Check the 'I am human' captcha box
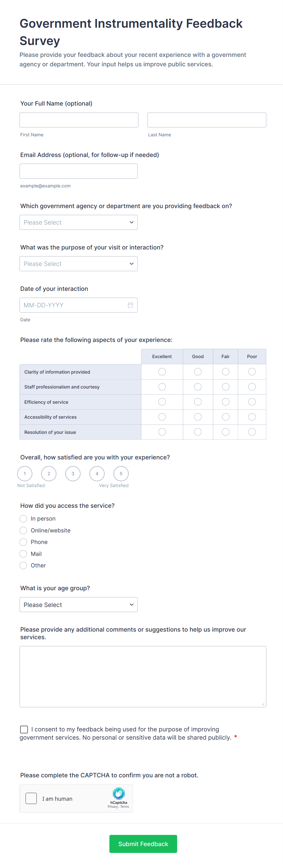 [31, 798]
